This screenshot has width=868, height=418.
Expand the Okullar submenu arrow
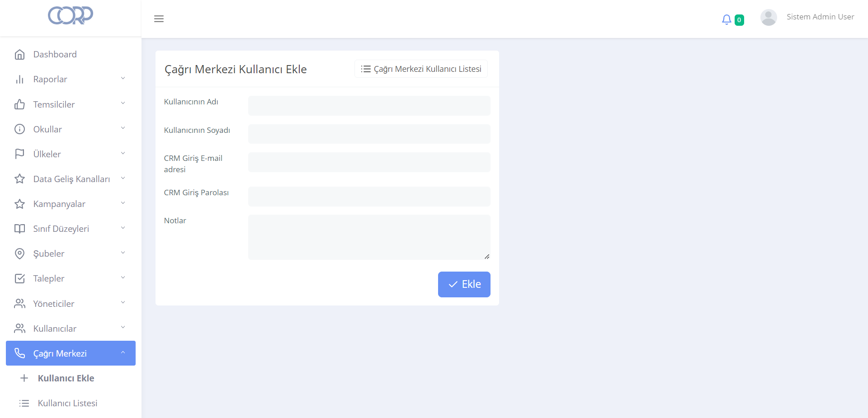coord(123,128)
